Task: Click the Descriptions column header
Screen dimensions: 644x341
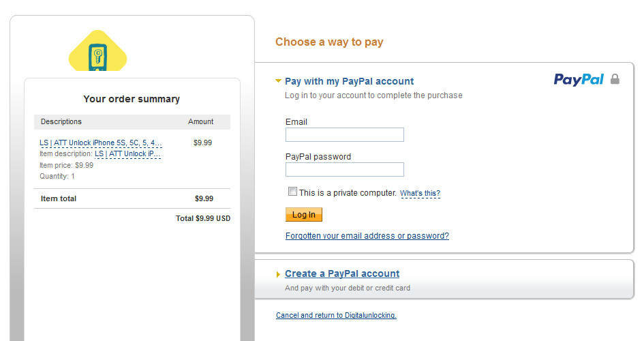Action: point(61,121)
